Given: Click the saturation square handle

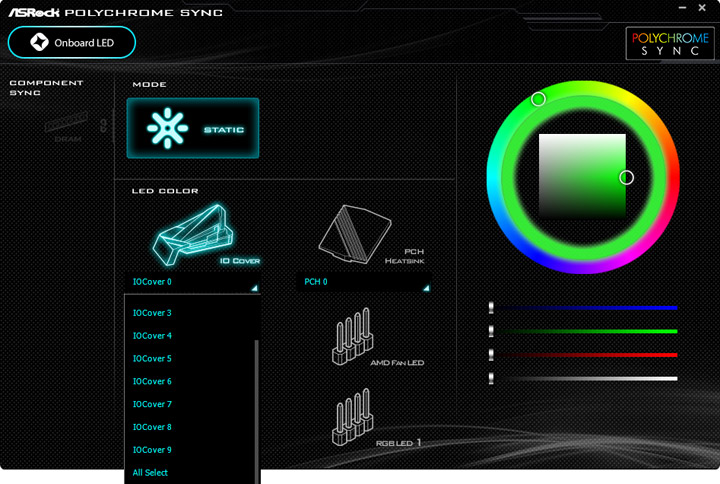Looking at the screenshot, I should [626, 177].
